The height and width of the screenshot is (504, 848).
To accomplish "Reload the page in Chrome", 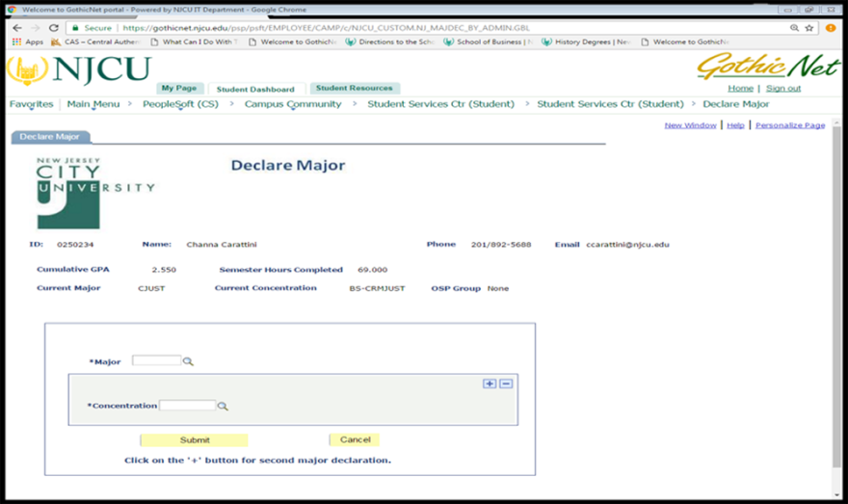I will 54,28.
